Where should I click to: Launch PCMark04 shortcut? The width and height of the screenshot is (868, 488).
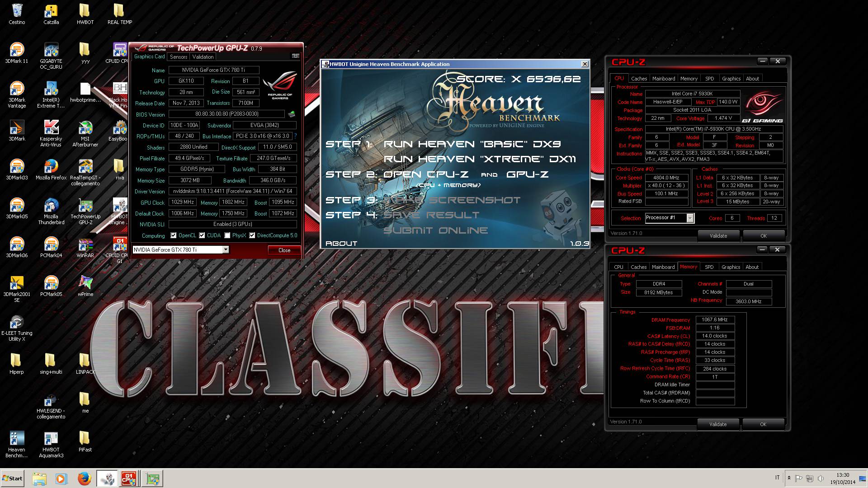pos(51,247)
